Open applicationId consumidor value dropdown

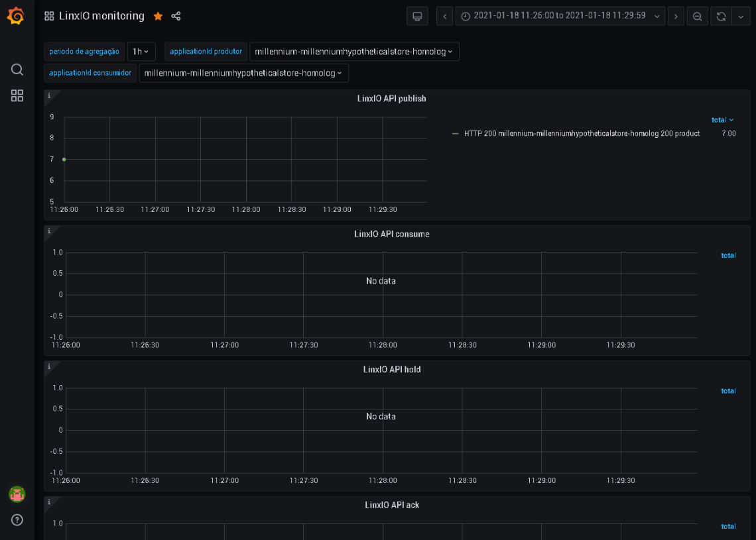click(x=243, y=74)
